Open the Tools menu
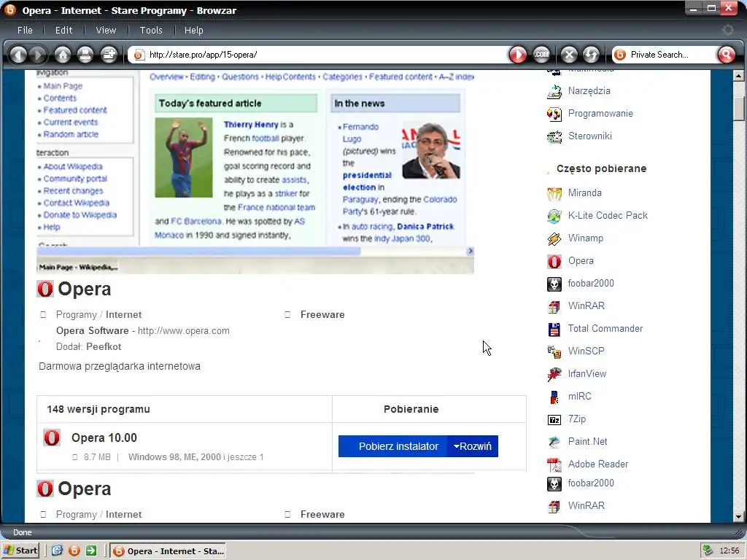This screenshot has width=747, height=560. tap(151, 30)
